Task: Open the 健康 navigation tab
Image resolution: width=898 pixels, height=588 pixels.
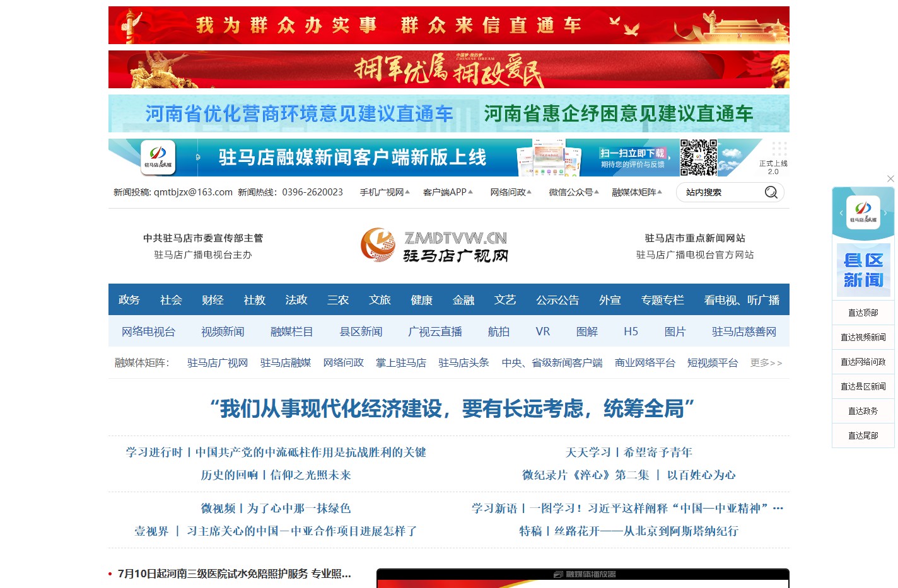Action: pyautogui.click(x=422, y=300)
